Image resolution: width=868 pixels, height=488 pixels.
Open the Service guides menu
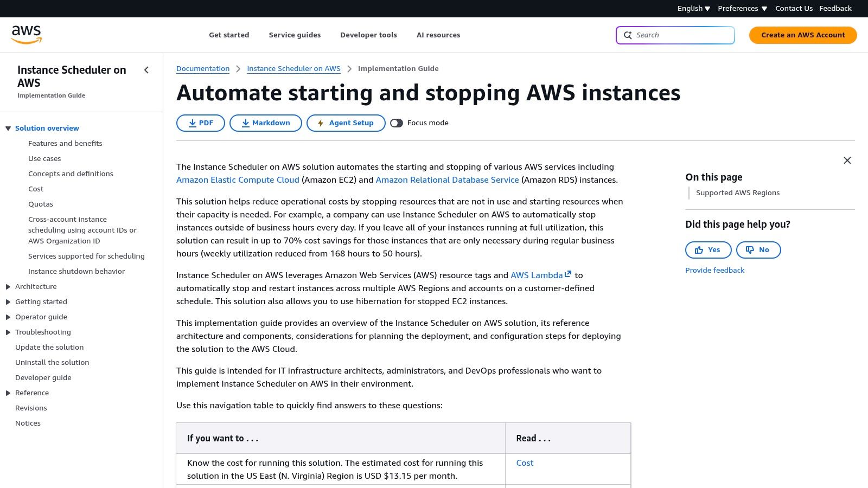[295, 35]
